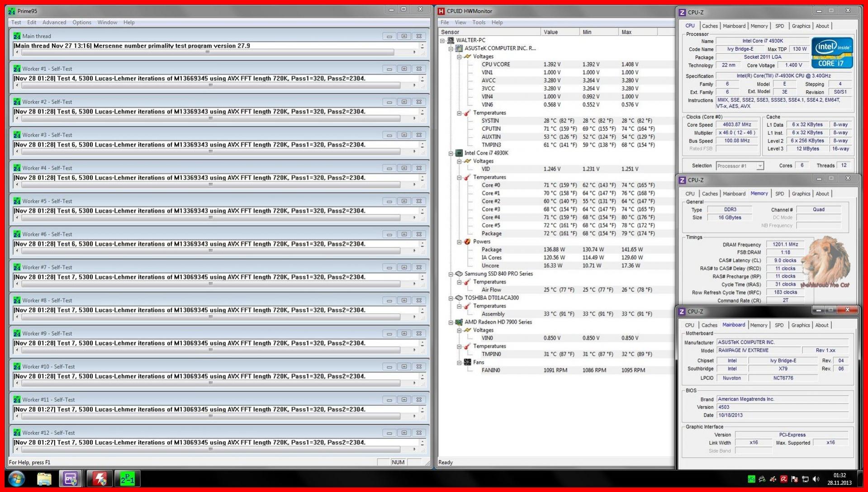
Task: Click network tray icon
Action: [805, 479]
